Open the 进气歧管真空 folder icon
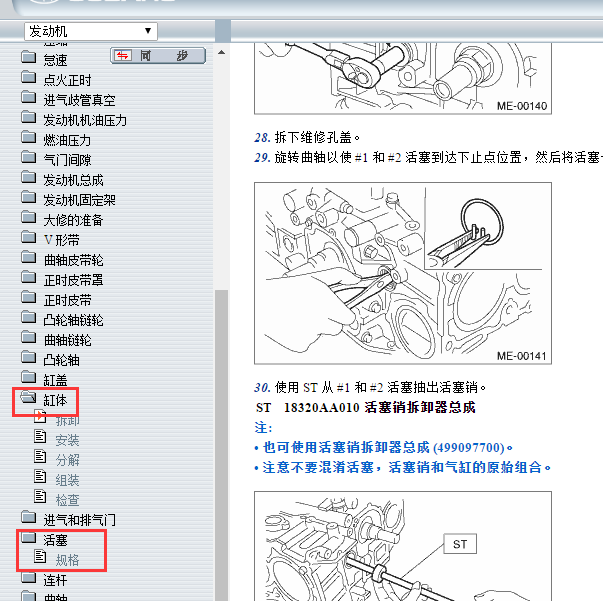This screenshot has width=603, height=601. [28, 97]
